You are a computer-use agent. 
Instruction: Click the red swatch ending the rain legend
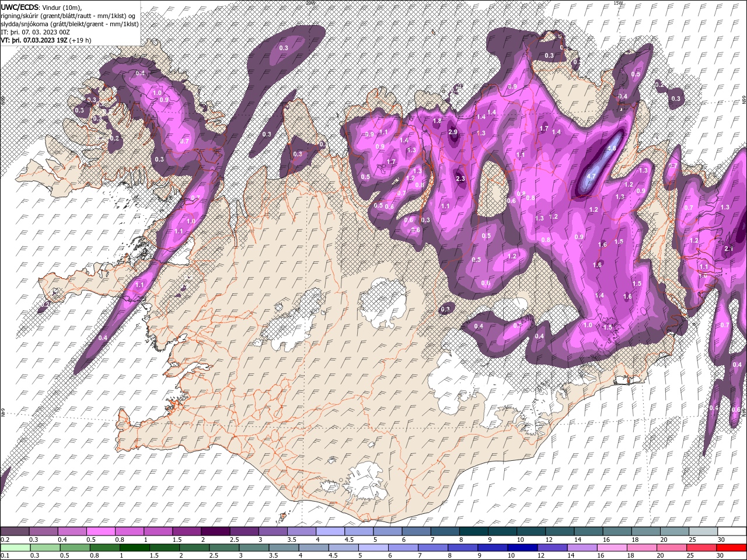pos(731,548)
